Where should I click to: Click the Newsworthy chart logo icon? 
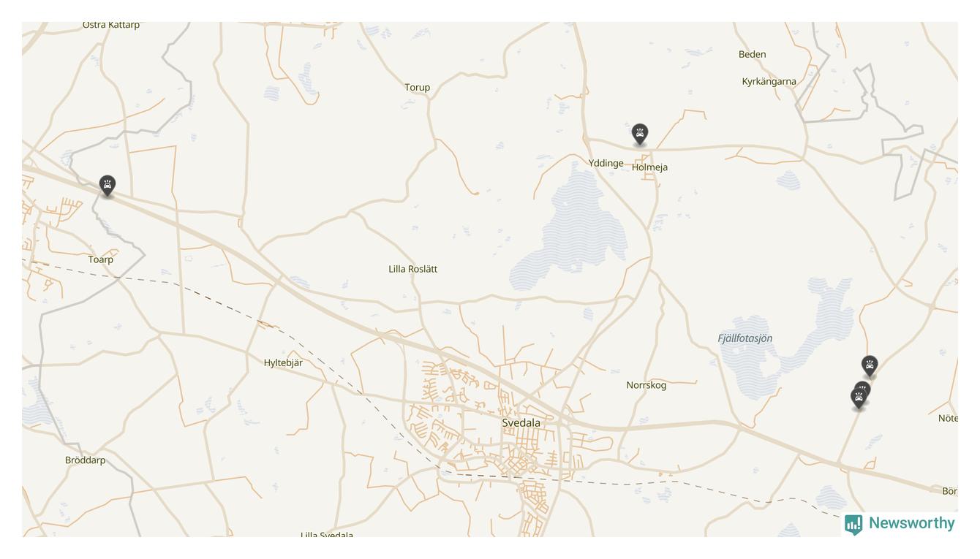(x=853, y=525)
